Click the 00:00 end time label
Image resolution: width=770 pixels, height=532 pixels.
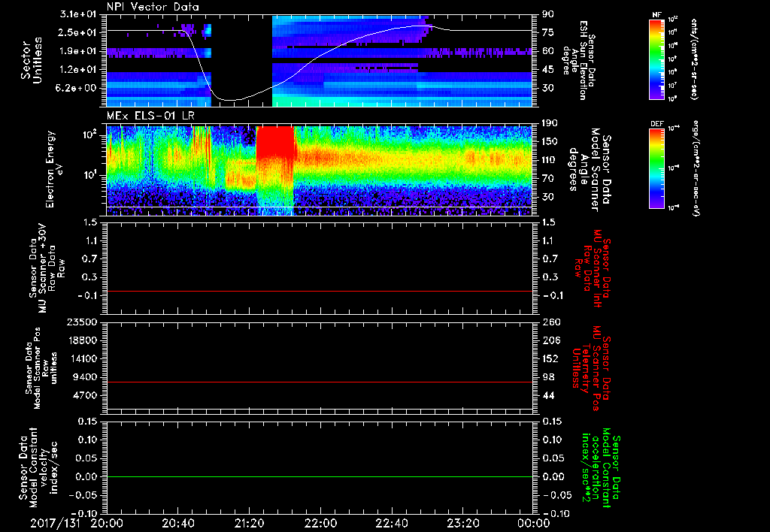tap(534, 523)
